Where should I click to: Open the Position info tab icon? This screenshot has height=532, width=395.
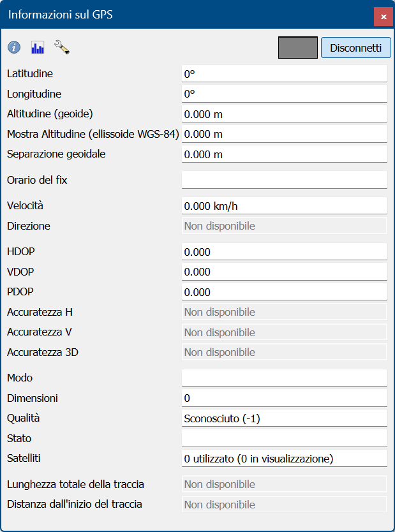[x=14, y=47]
